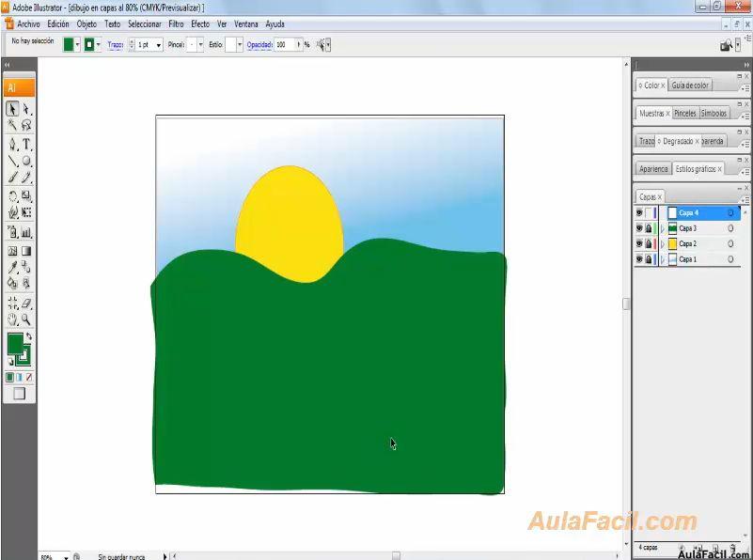Activate the Scale tool

[26, 195]
